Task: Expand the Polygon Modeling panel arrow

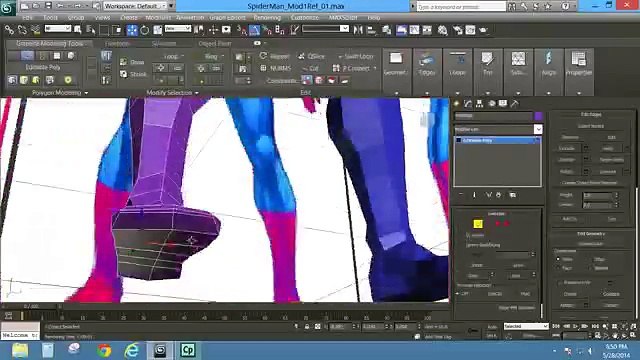Action: click(86, 93)
